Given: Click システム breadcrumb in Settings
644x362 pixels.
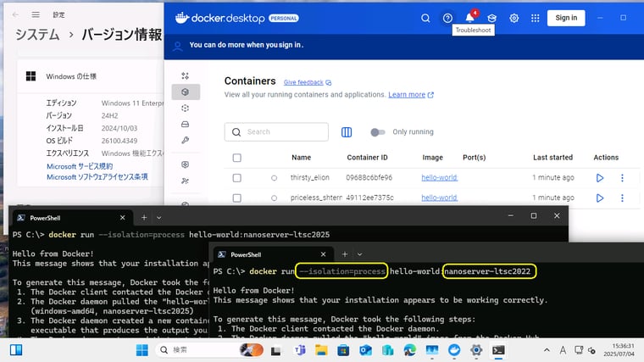Looking at the screenshot, I should point(37,35).
